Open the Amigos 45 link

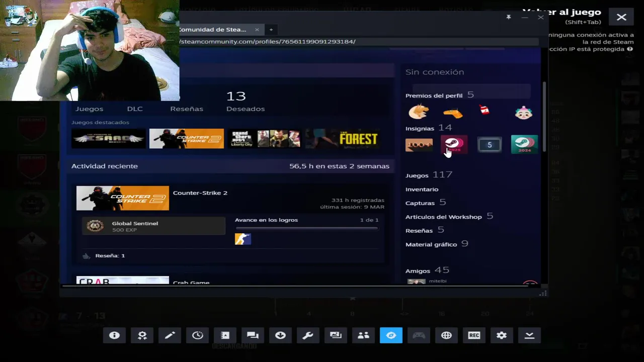pyautogui.click(x=427, y=270)
